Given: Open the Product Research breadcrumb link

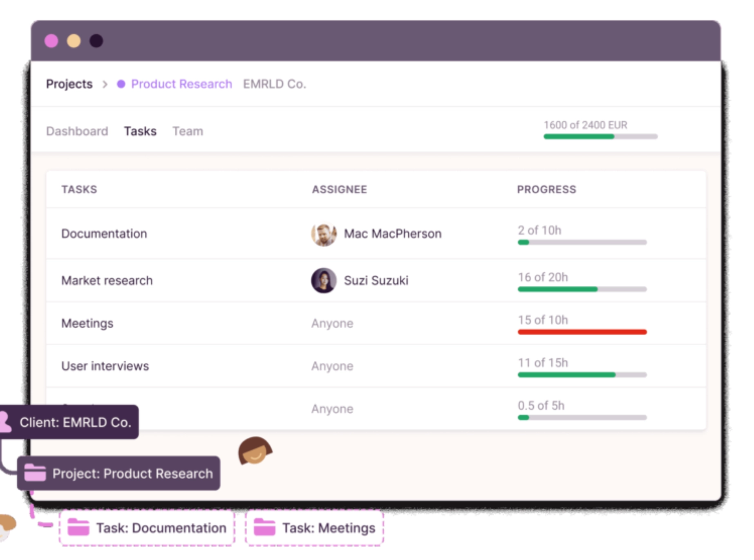Looking at the screenshot, I should coord(181,84).
